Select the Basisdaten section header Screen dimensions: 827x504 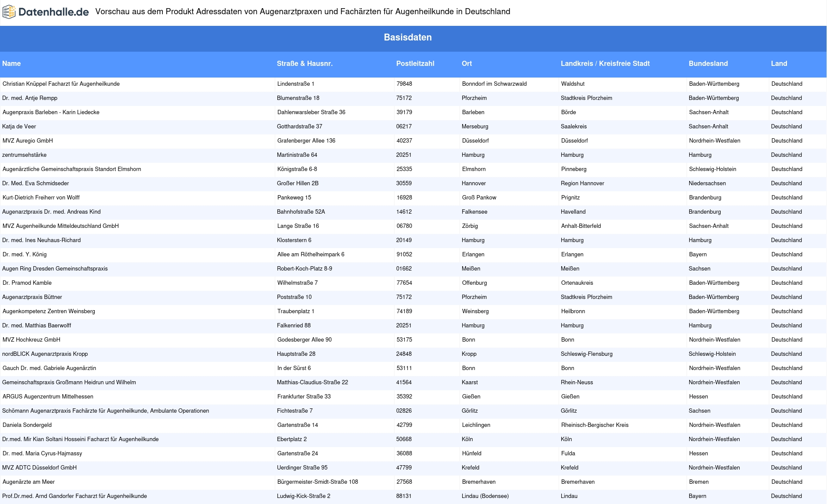pos(408,37)
